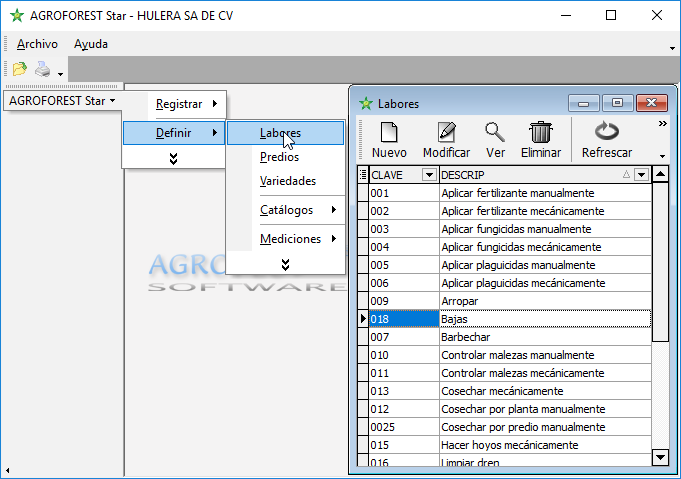Click the Labores vertical scrollbar thumb
Screen dimensions: 681x479
coord(660,262)
